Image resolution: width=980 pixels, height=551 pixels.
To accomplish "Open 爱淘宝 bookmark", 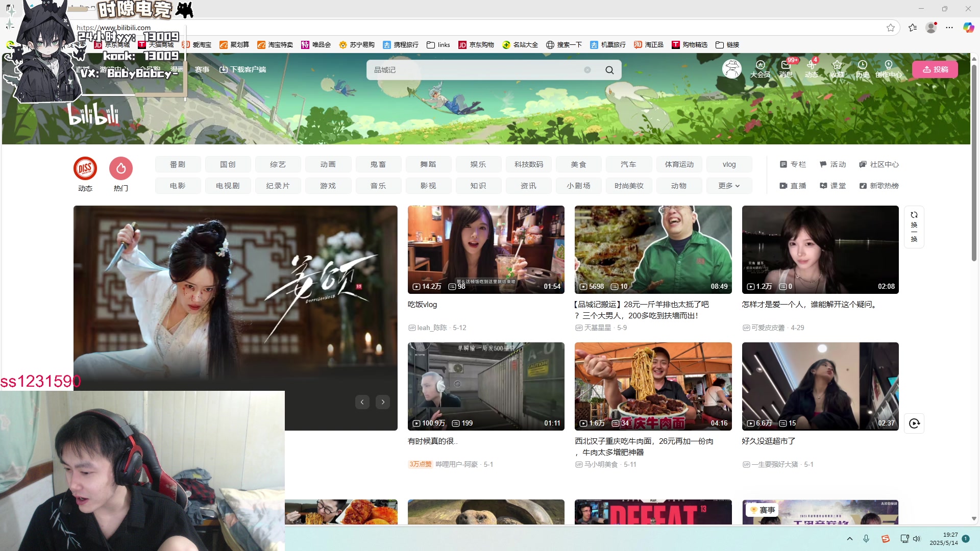I will tap(197, 45).
